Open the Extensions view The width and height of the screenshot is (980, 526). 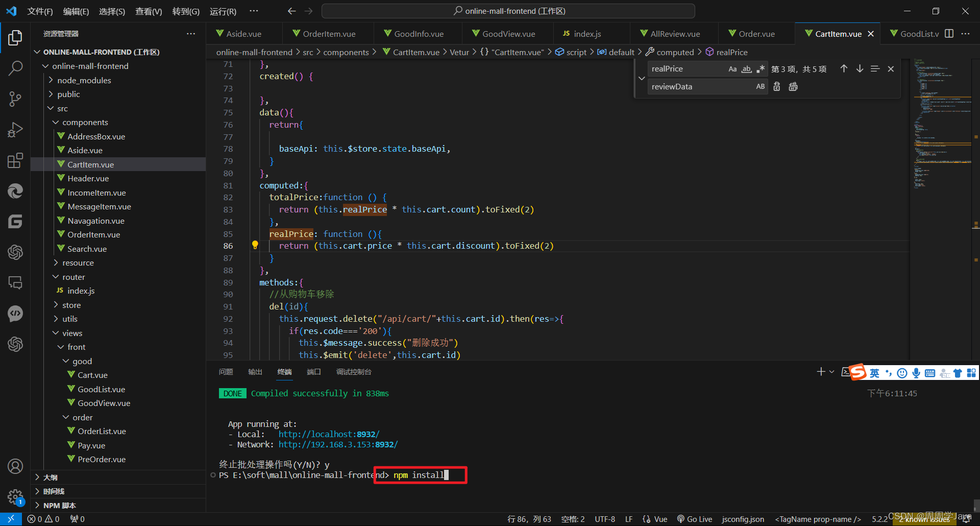tap(15, 160)
